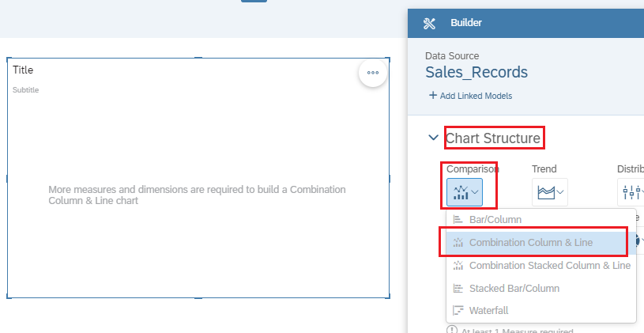The image size is (644, 333).
Task: Click the Sales_Records data source name
Action: tap(476, 72)
